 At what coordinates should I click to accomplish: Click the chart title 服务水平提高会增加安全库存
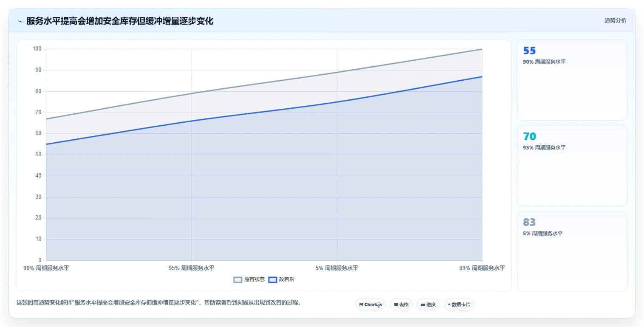(x=120, y=21)
